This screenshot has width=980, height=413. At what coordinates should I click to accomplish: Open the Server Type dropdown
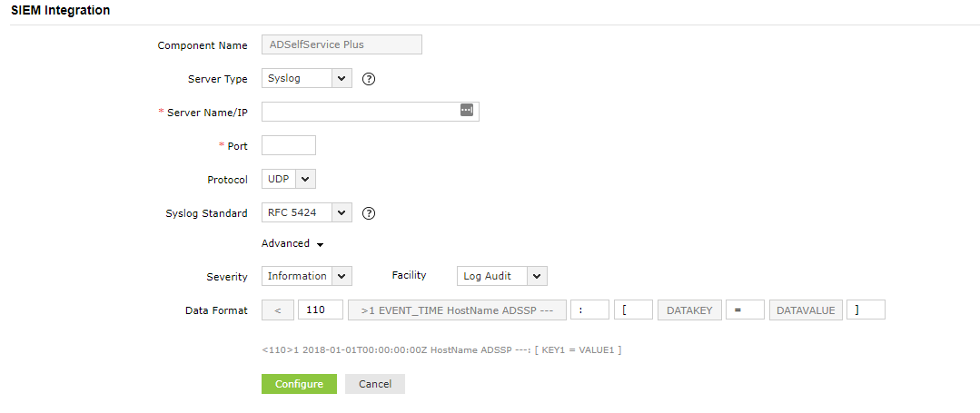click(306, 79)
